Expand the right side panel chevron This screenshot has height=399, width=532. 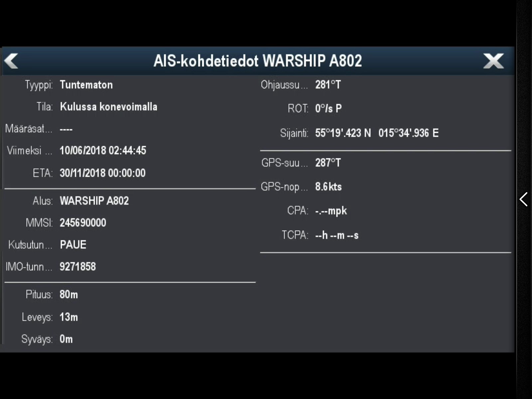pyautogui.click(x=523, y=199)
